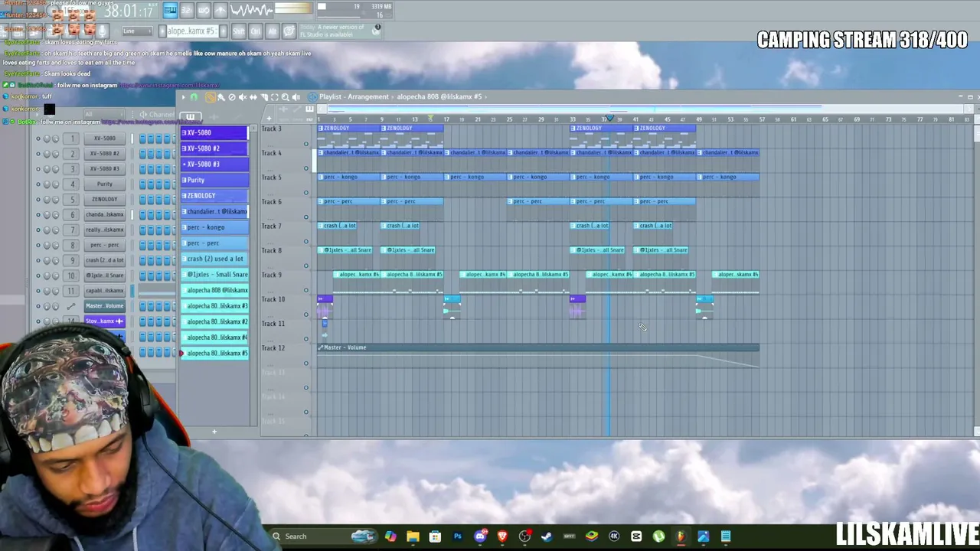The image size is (980, 551).
Task: Open the FL Studio update notification icon
Action: click(377, 29)
